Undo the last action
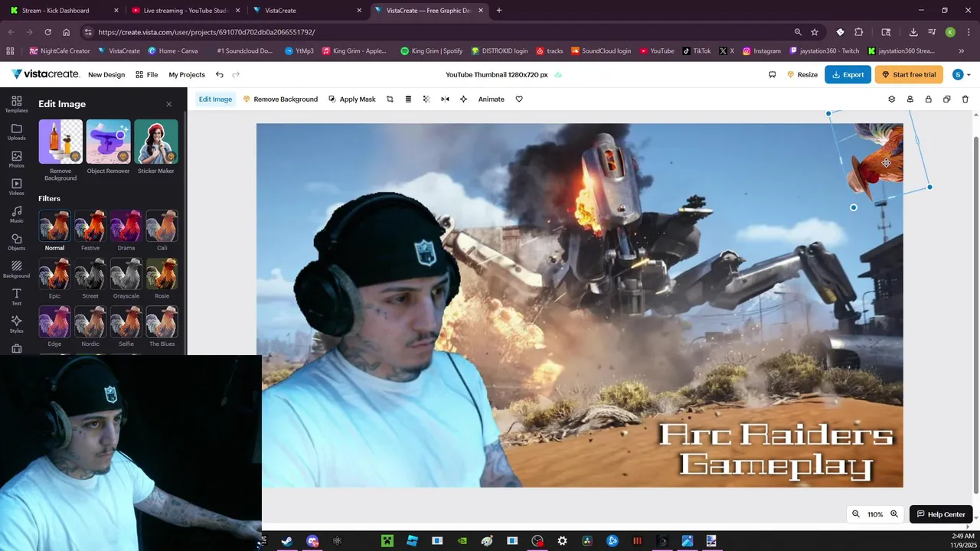Image resolution: width=980 pixels, height=551 pixels. 220,74
